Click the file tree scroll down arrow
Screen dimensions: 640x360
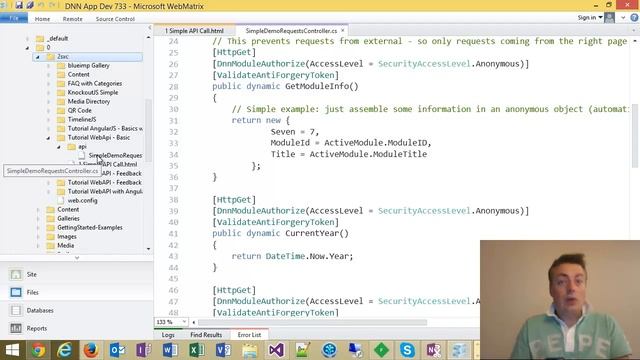coord(148,249)
